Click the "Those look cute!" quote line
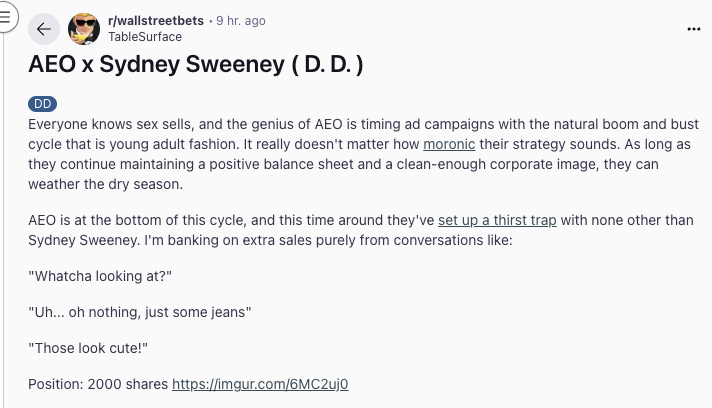 pyautogui.click(x=94, y=347)
